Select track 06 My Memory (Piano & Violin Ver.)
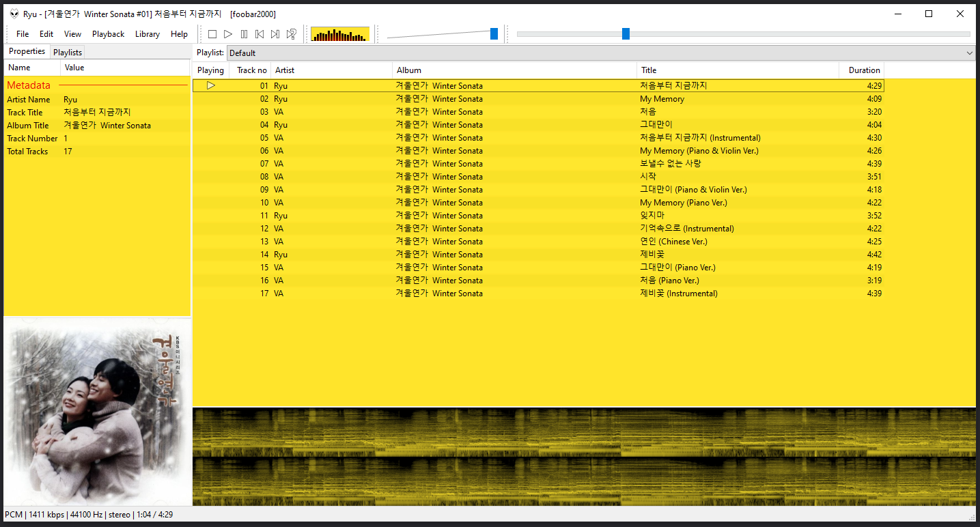The height and width of the screenshot is (527, 980). [x=538, y=151]
